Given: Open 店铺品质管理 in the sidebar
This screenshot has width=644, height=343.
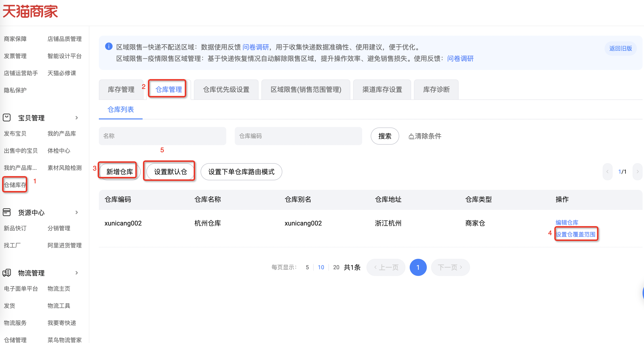Looking at the screenshot, I should pyautogui.click(x=64, y=39).
